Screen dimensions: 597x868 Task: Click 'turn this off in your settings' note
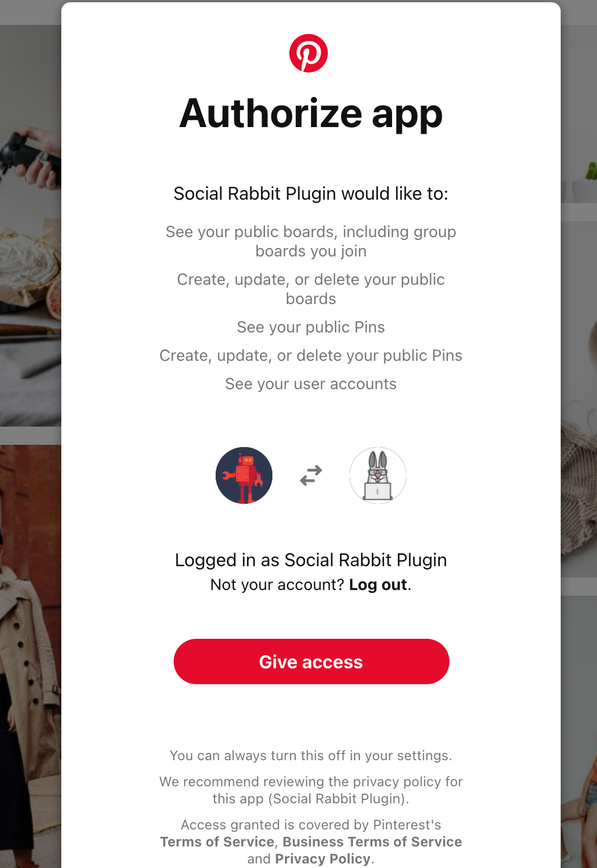coord(311,755)
